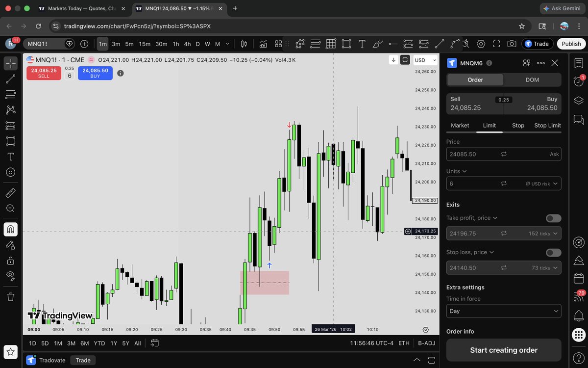Open the favorites star toolbar button
The width and height of the screenshot is (588, 368).
[x=10, y=352]
